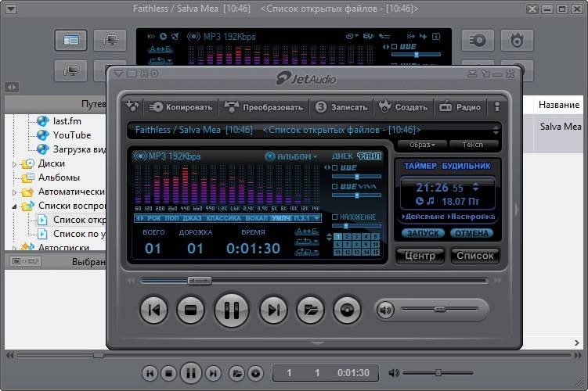Click the open folder icon in background bottom bar
The width and height of the screenshot is (588, 391).
click(x=236, y=373)
